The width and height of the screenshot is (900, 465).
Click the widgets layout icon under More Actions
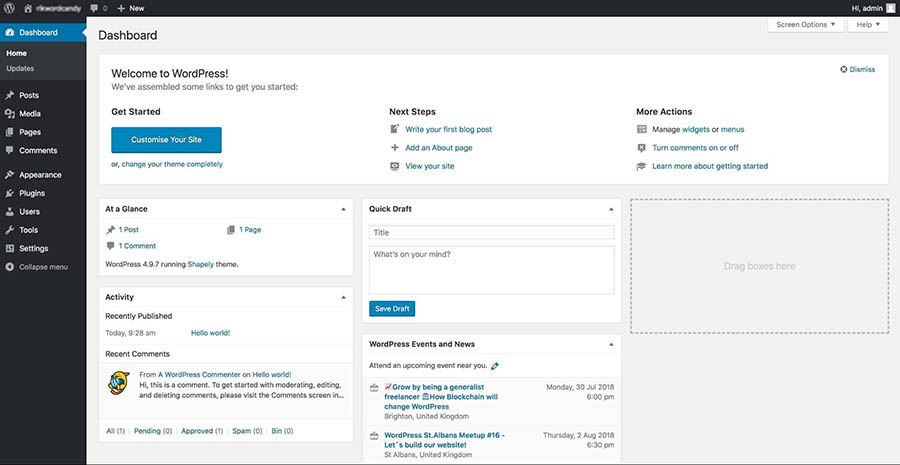(x=641, y=129)
